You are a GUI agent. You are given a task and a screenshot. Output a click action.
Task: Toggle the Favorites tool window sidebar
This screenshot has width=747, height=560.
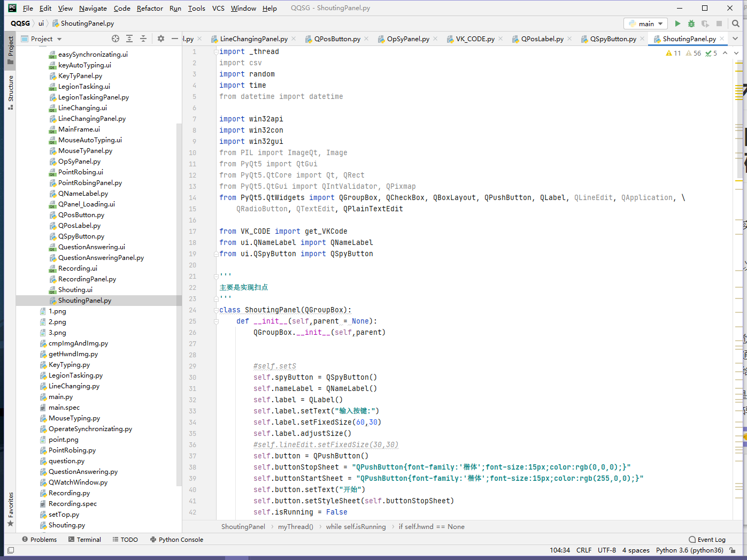click(x=10, y=509)
